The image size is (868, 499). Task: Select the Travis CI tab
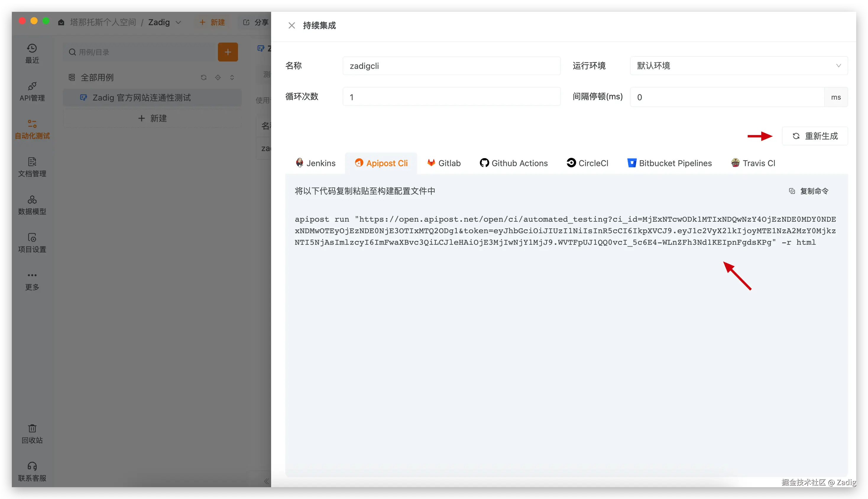753,163
